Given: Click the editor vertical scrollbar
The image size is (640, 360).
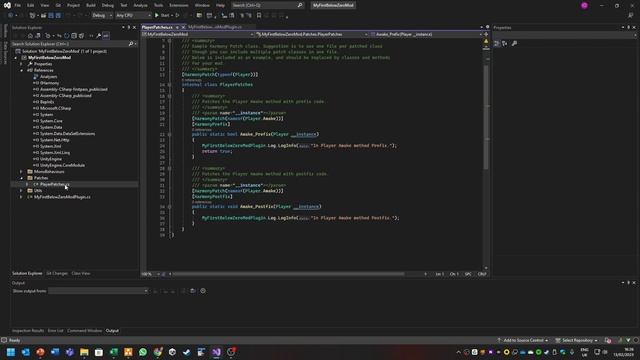Looking at the screenshot, I should tap(486, 117).
